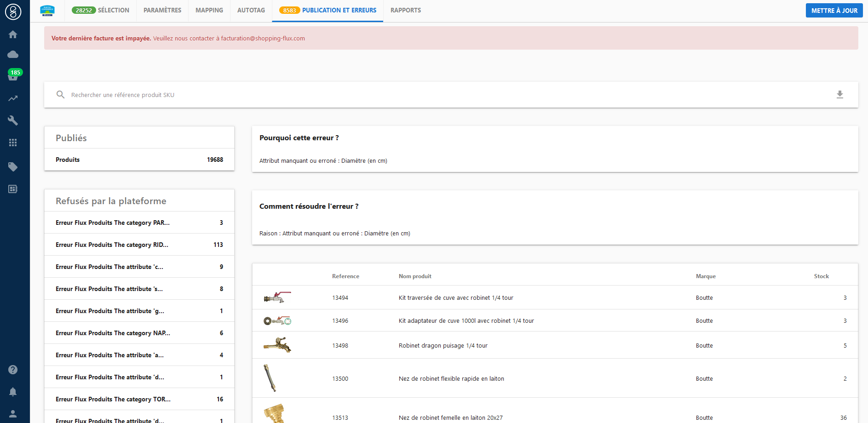Open thumbnail of product 13494

(x=277, y=297)
